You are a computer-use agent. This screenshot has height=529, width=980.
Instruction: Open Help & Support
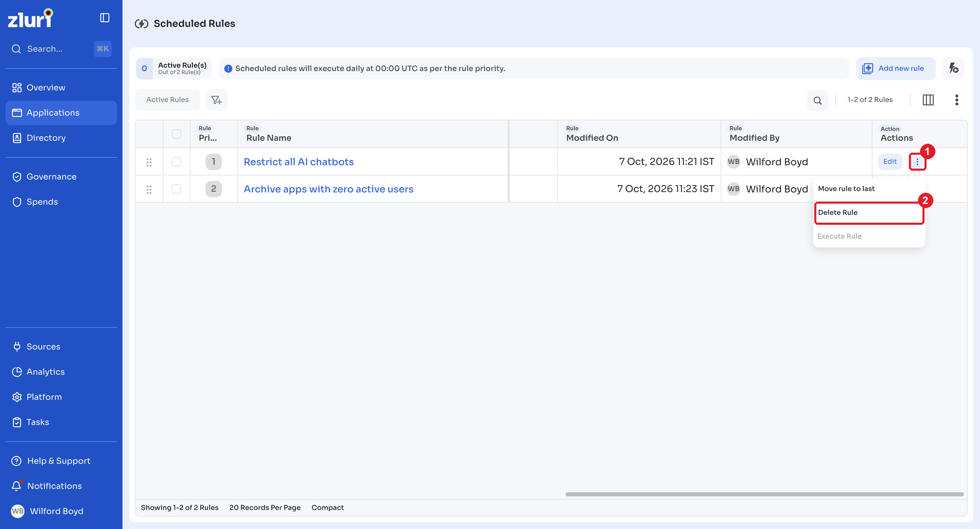click(61, 461)
